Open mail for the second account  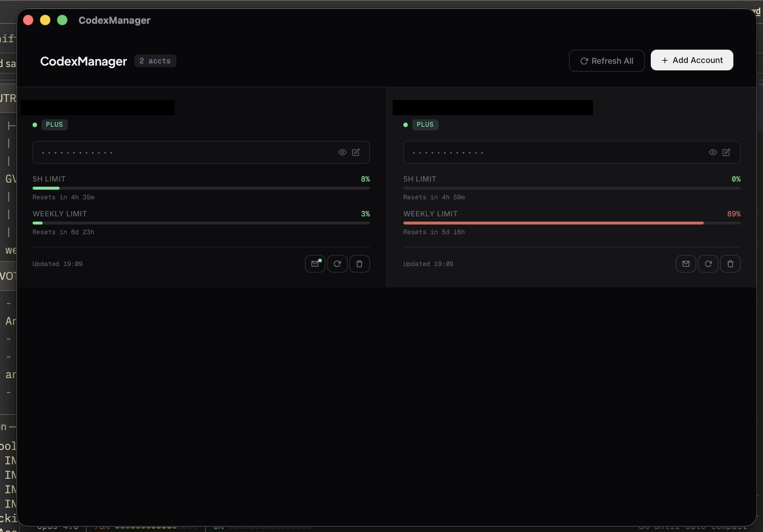[x=686, y=264]
